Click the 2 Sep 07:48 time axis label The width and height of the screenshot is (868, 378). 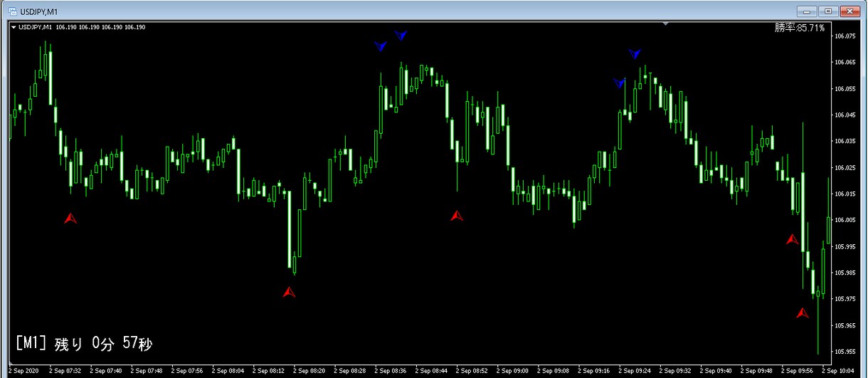[147, 371]
